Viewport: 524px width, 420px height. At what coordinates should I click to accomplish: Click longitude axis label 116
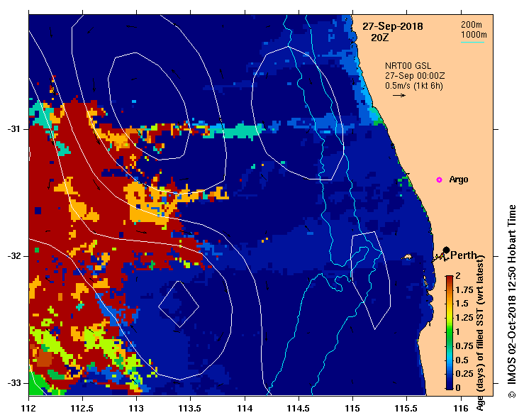tap(461, 409)
